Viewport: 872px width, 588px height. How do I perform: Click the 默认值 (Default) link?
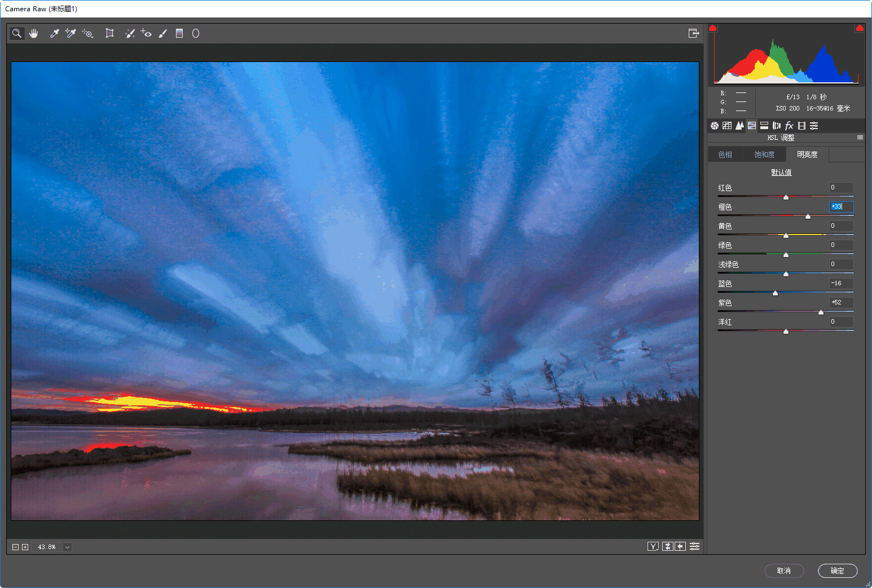781,173
